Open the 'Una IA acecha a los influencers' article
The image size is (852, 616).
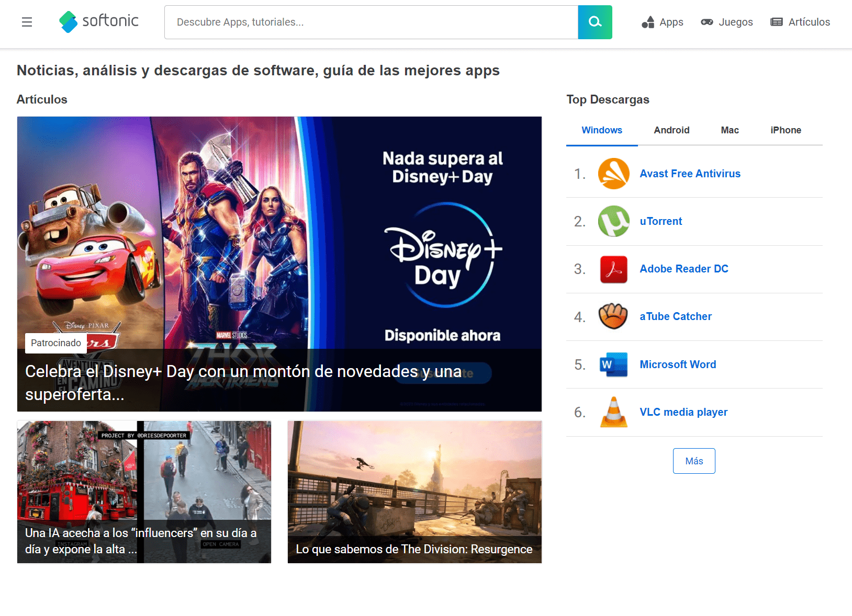[144, 492]
